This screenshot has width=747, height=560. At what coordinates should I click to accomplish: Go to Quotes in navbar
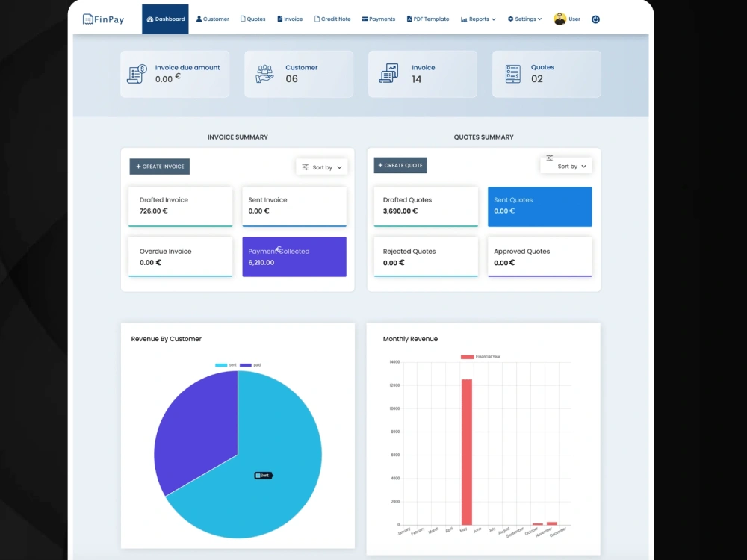click(x=253, y=19)
